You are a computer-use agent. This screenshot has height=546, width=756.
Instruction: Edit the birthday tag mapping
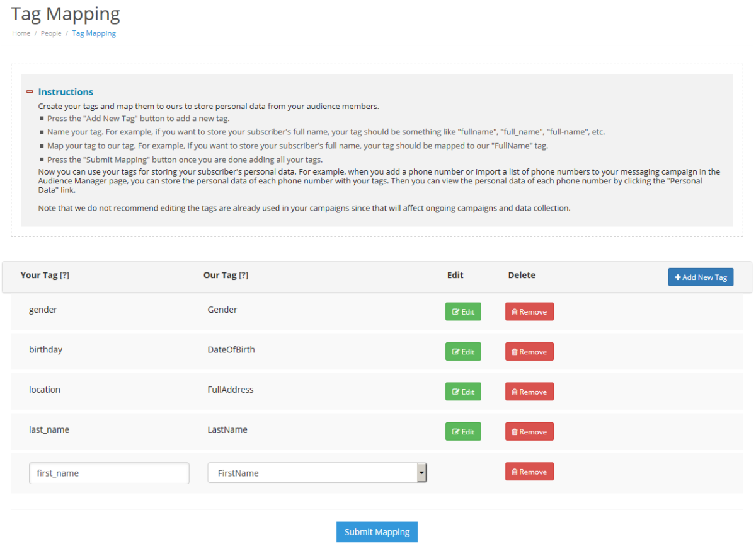463,351
